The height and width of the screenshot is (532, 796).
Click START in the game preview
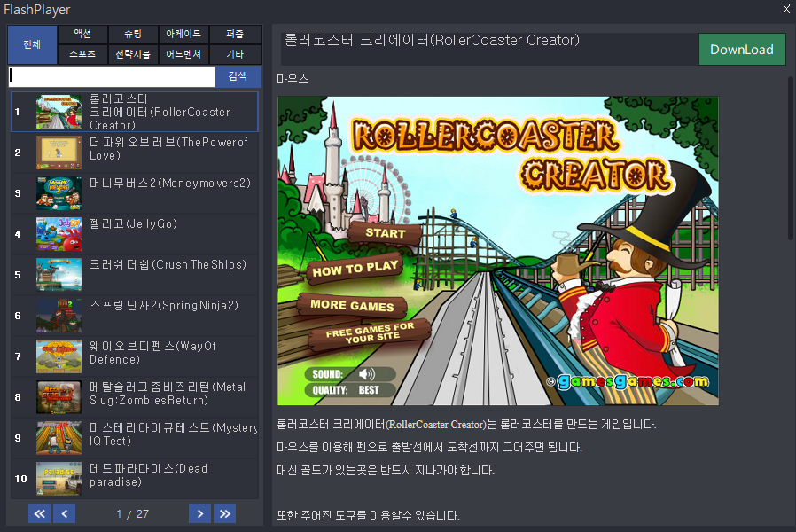click(x=386, y=233)
